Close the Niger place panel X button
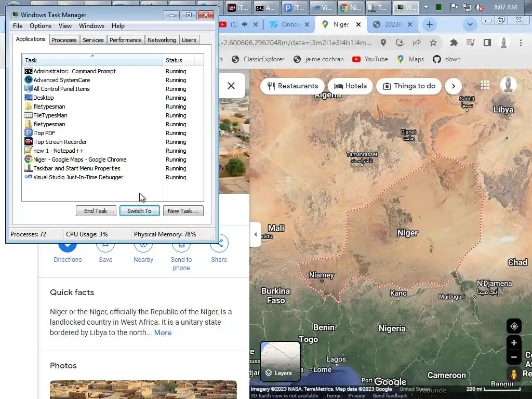Image resolution: width=532 pixels, height=399 pixels. tap(231, 86)
